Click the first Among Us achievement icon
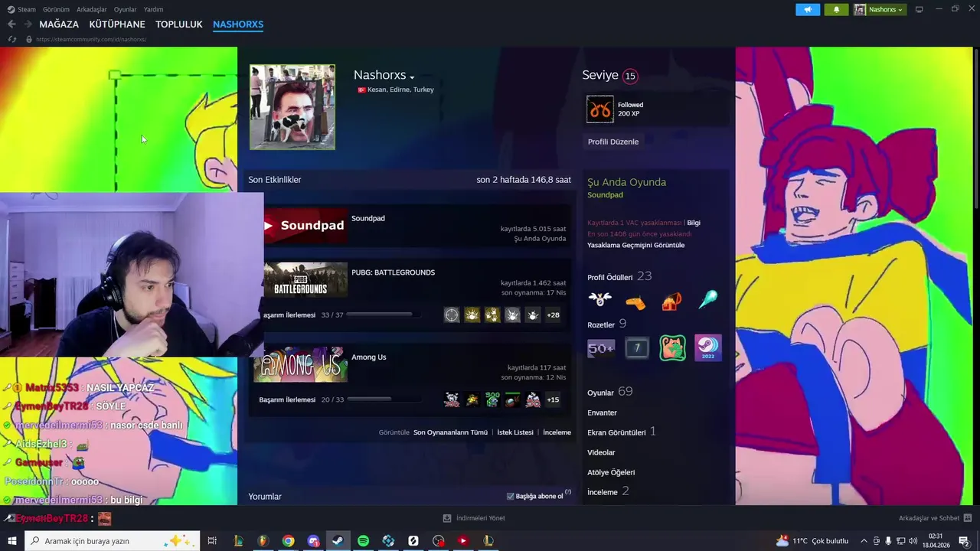This screenshot has height=551, width=980. pos(452,399)
